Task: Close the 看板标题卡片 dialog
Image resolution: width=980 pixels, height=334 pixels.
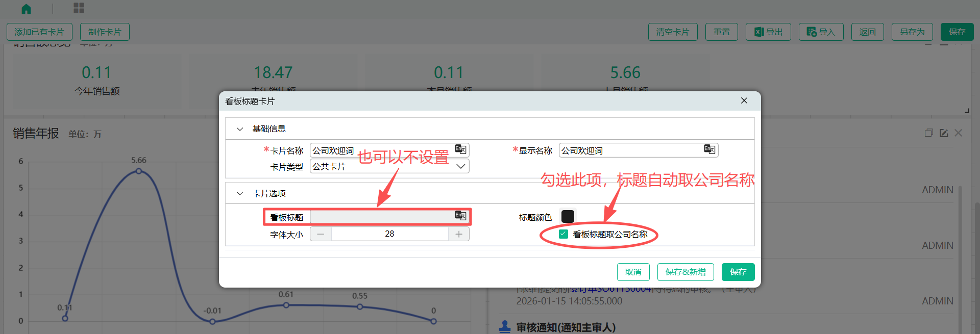Action: pos(744,100)
